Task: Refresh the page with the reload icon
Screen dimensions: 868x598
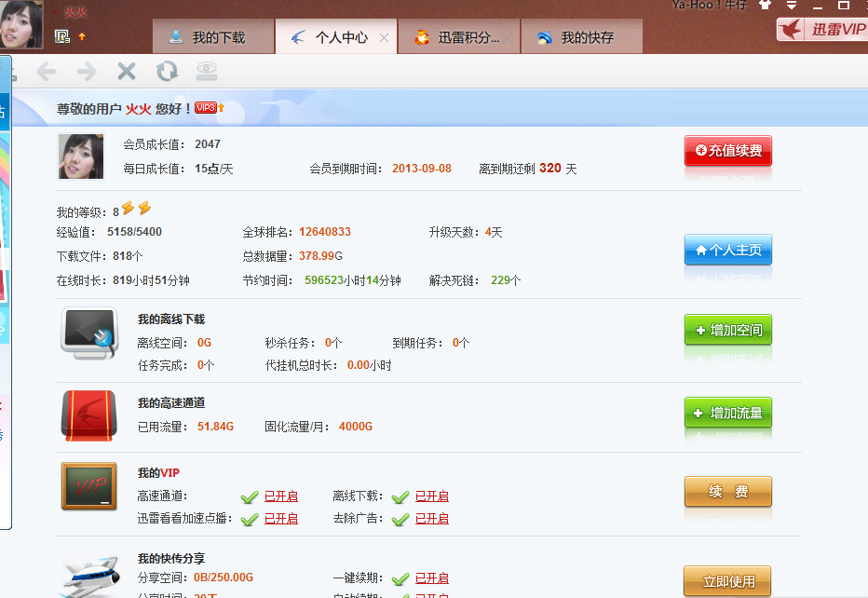Action: tap(167, 72)
